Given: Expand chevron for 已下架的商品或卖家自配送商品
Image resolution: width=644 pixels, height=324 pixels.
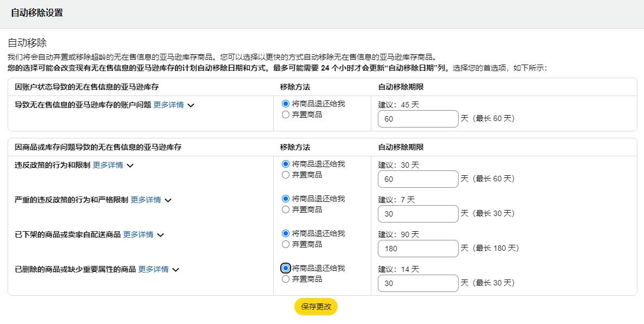Looking at the screenshot, I should pyautogui.click(x=160, y=235).
